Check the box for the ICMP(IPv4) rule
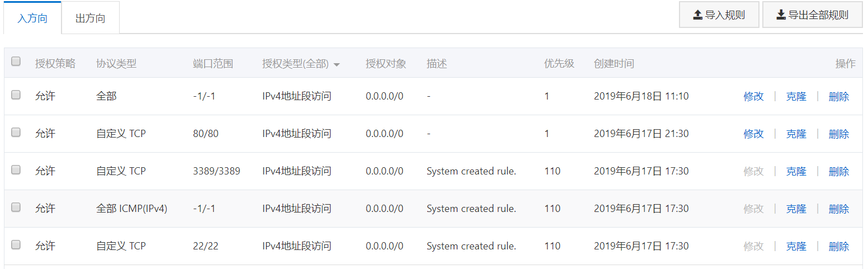Image resolution: width=868 pixels, height=269 pixels. (16, 207)
